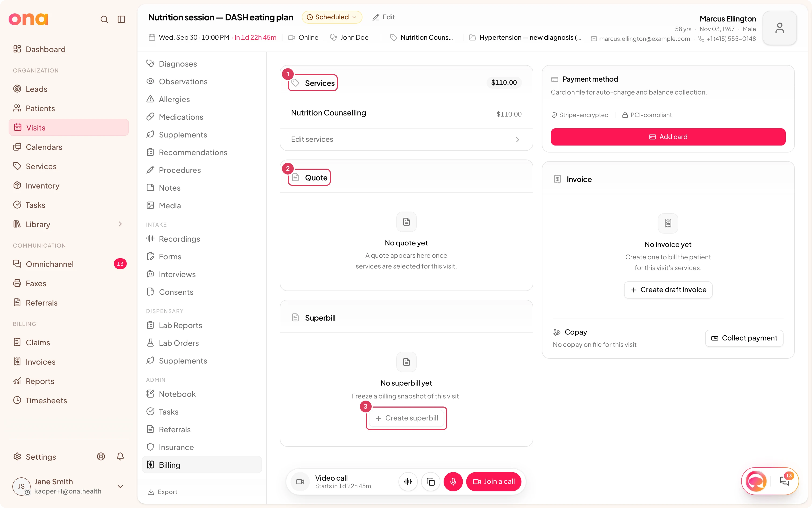Go to Leads in sidebar
Viewport: 812px width, 508px height.
click(68, 89)
